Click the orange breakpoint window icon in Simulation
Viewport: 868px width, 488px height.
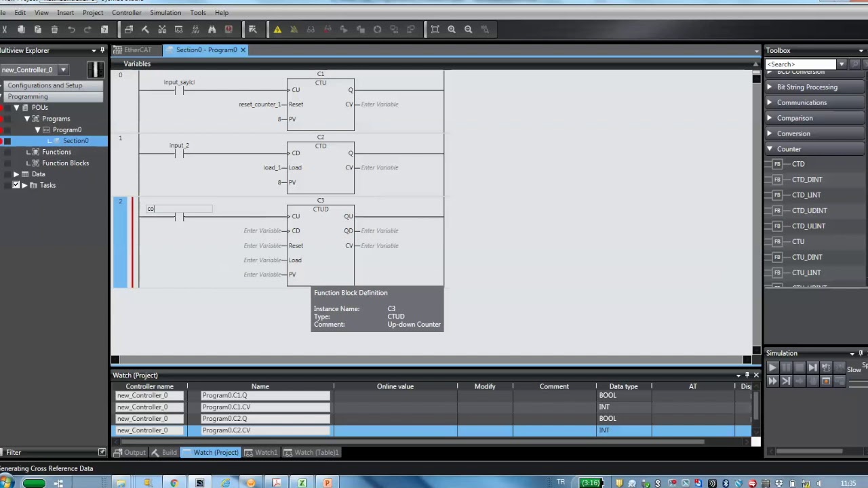click(826, 381)
